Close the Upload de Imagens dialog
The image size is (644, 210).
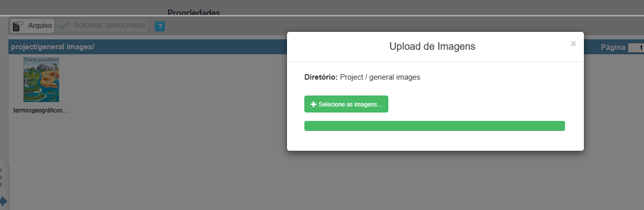coord(573,44)
